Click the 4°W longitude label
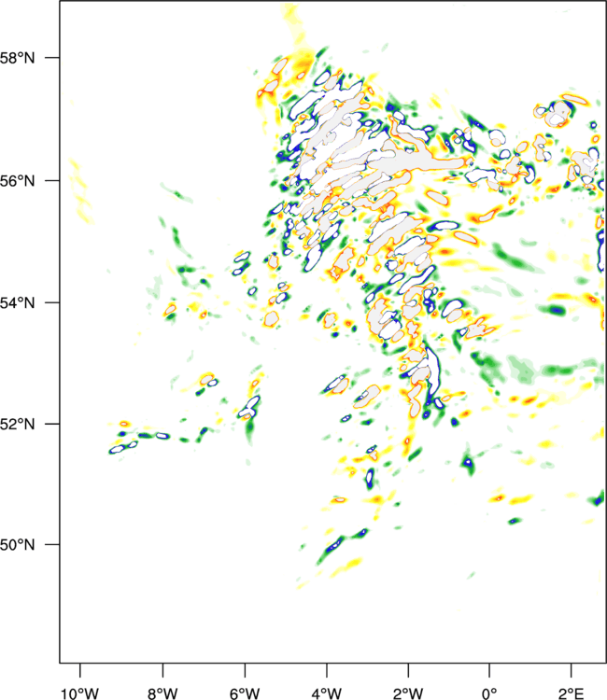 point(327,693)
